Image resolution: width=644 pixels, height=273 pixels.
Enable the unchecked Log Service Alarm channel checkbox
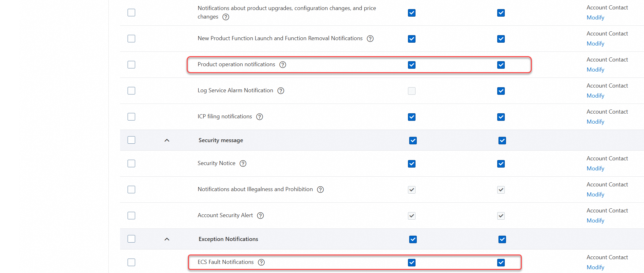tap(412, 91)
